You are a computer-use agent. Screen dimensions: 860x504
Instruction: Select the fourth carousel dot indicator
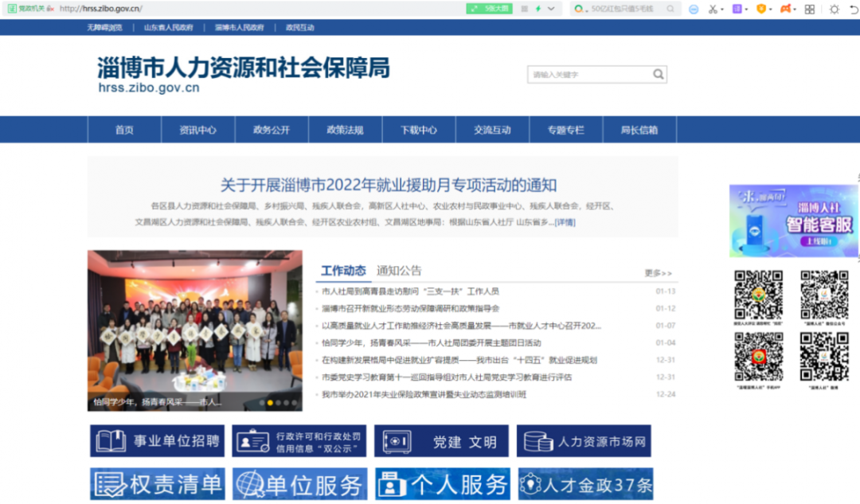pyautogui.click(x=287, y=403)
